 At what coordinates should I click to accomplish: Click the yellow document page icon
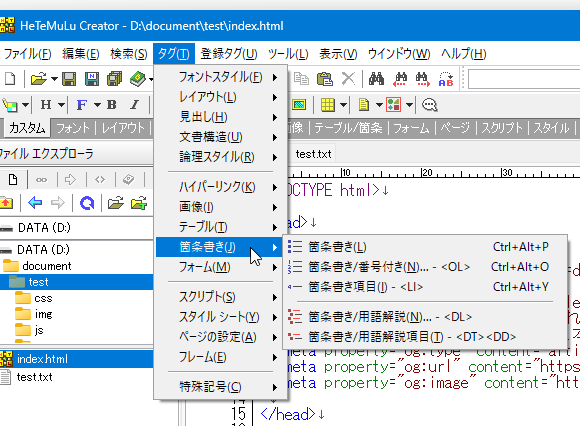(364, 105)
